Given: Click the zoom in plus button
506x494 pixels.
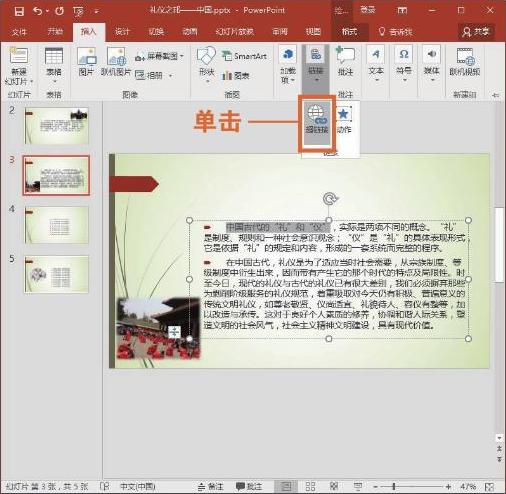Looking at the screenshot, I should pyautogui.click(x=449, y=487).
